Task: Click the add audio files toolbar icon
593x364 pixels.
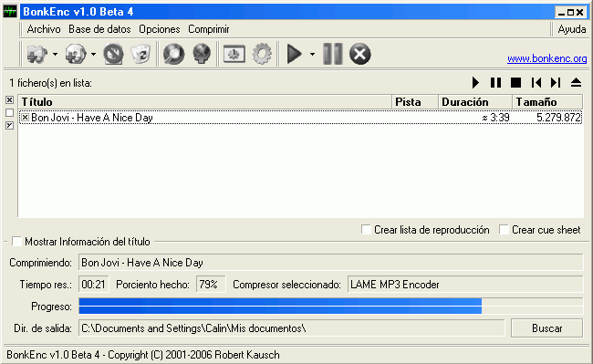Action: (37, 54)
